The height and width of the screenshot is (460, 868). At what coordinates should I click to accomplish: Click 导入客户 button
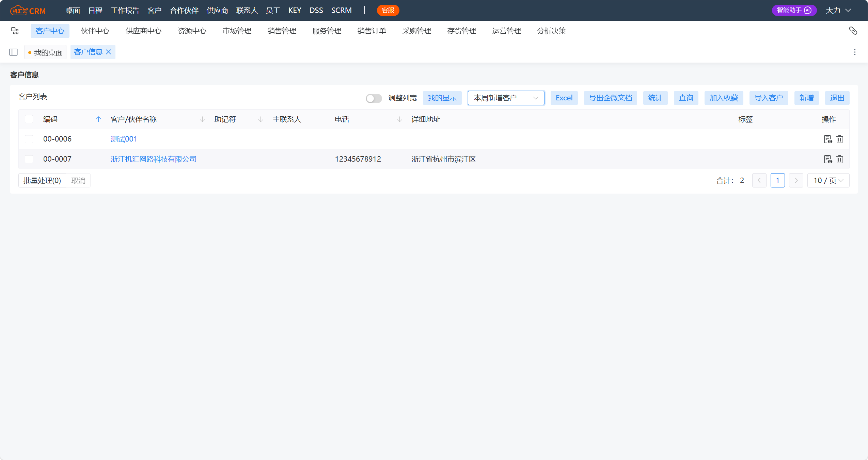click(769, 98)
